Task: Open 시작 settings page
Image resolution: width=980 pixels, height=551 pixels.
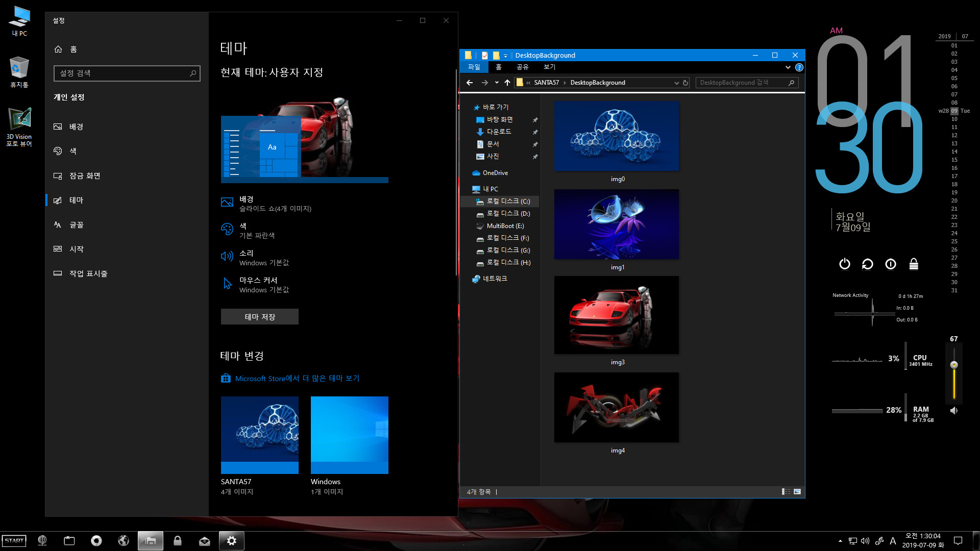Action: click(x=127, y=249)
